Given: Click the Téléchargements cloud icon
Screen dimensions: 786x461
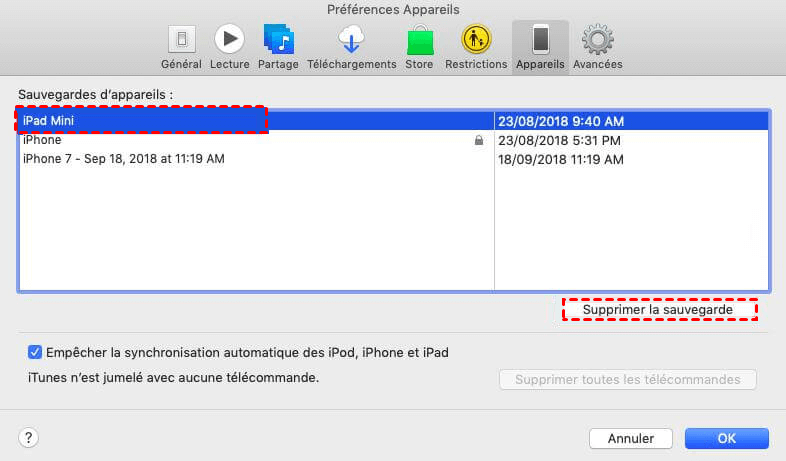Looking at the screenshot, I should tap(352, 40).
